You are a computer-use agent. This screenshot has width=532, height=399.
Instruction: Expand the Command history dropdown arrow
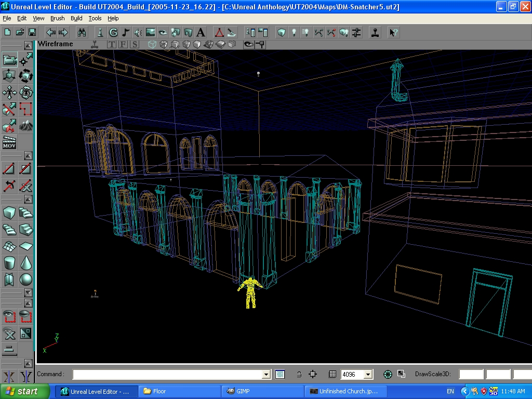coord(266,375)
